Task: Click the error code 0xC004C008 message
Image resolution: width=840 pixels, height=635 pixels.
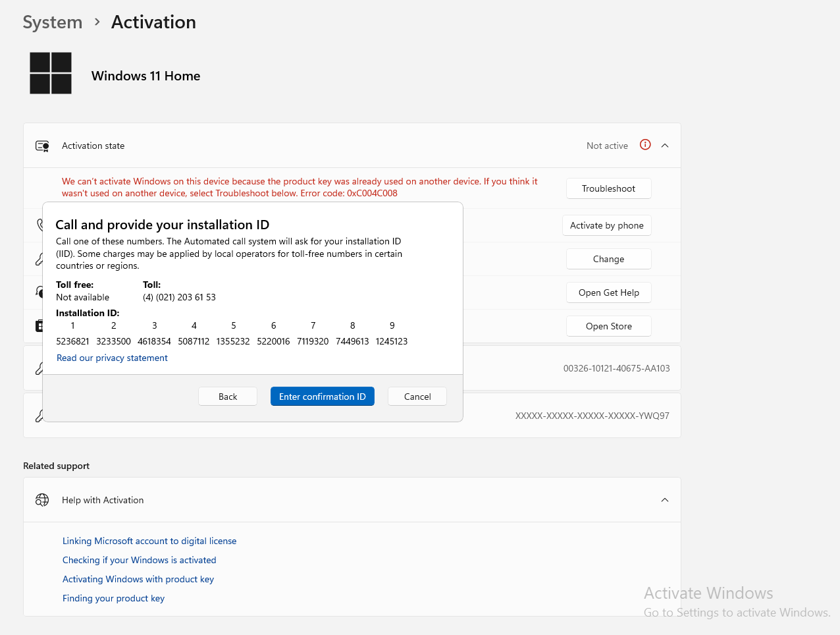Action: [300, 187]
